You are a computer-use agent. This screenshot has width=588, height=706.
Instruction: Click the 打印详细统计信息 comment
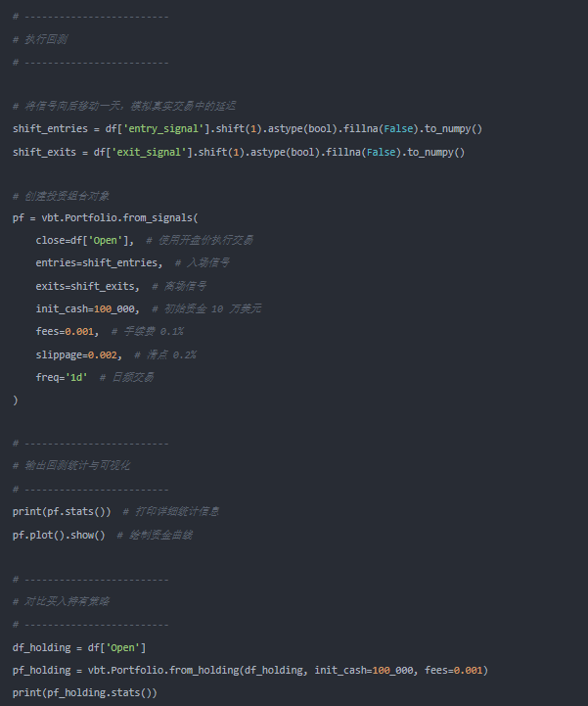[x=171, y=511]
